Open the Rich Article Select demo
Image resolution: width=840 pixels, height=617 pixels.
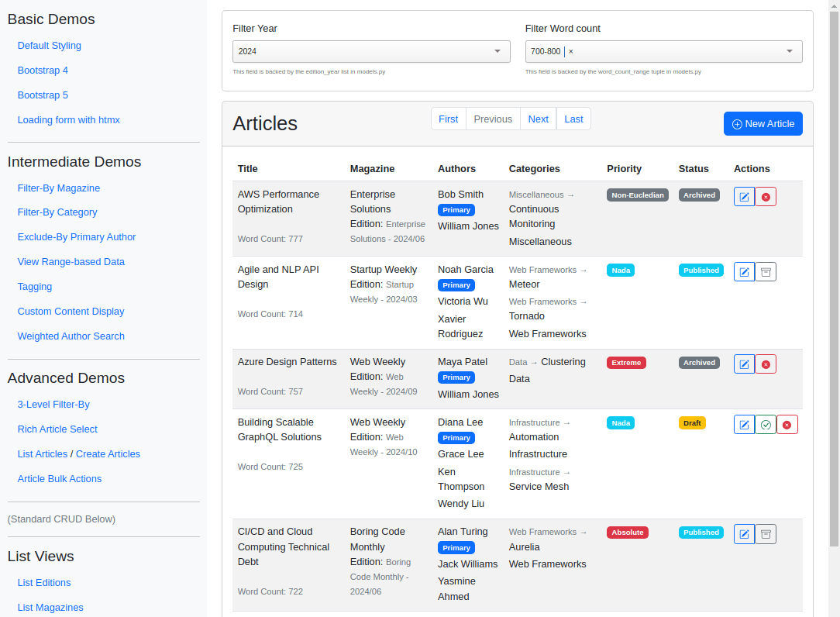(57, 429)
